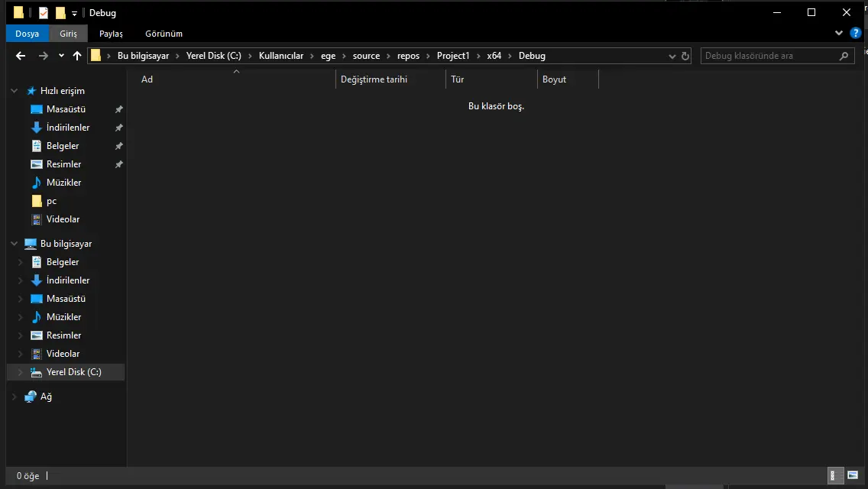Click ege breadcrumb segment

(x=329, y=56)
